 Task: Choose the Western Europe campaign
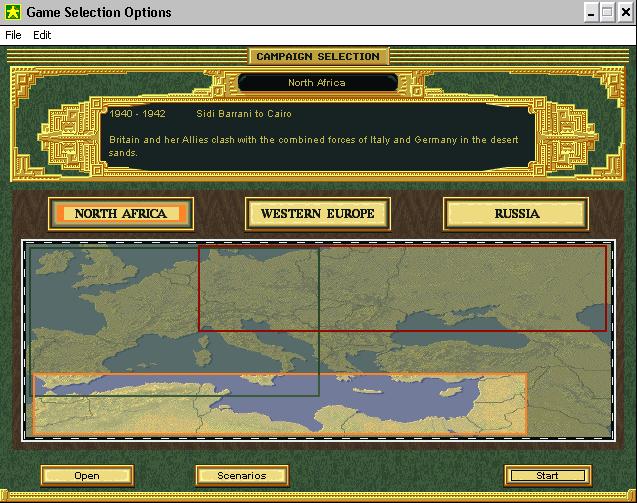pos(318,214)
